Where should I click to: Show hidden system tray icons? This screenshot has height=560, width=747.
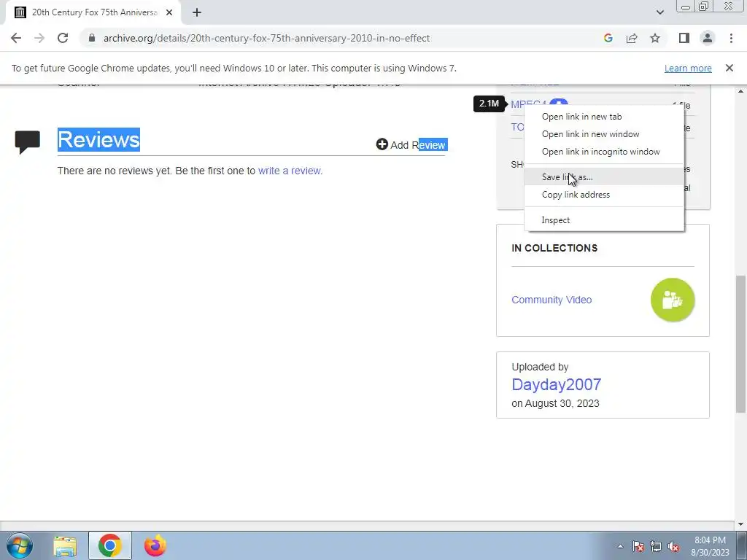click(x=620, y=546)
